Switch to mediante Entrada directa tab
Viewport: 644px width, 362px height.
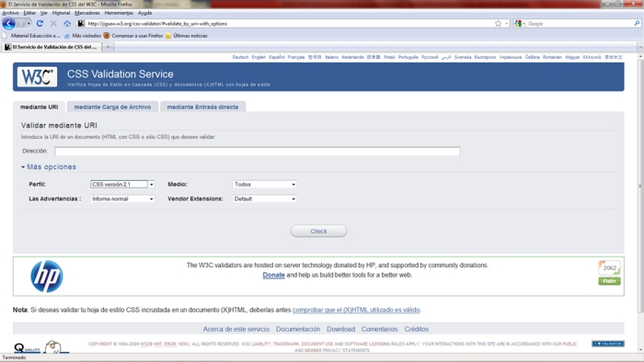click(202, 107)
